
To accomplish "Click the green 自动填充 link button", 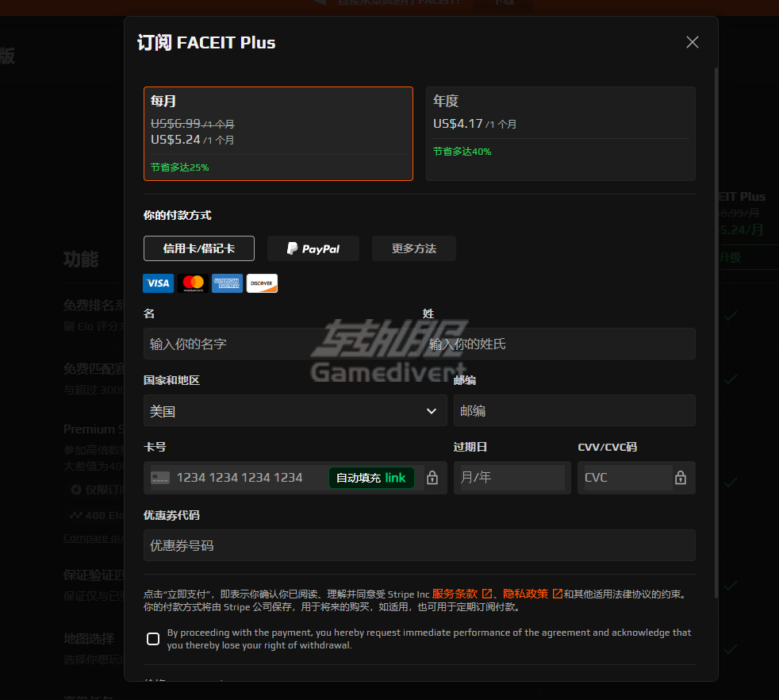I will [371, 478].
